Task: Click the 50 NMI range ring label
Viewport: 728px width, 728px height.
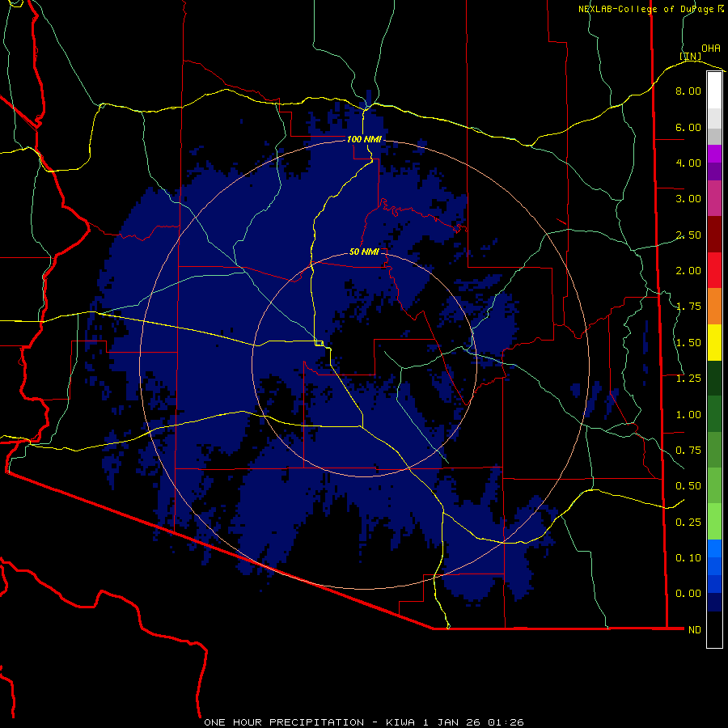Action: click(x=364, y=252)
